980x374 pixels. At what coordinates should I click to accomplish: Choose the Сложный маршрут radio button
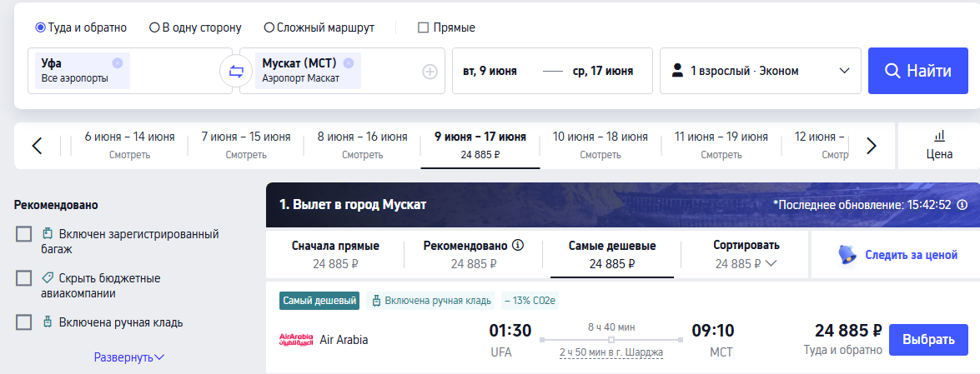click(x=269, y=27)
